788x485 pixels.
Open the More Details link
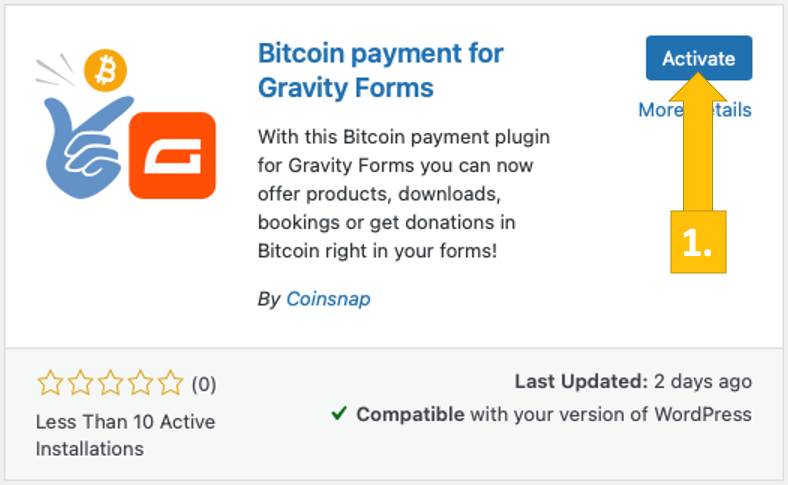click(660, 110)
